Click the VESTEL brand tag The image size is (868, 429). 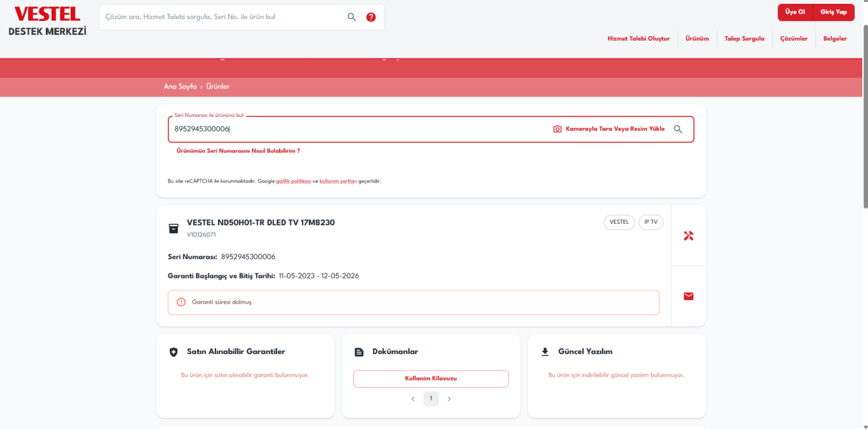click(619, 222)
